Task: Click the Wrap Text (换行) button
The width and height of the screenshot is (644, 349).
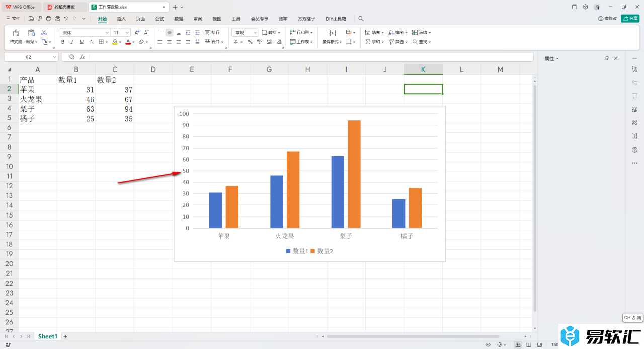Action: tap(212, 32)
